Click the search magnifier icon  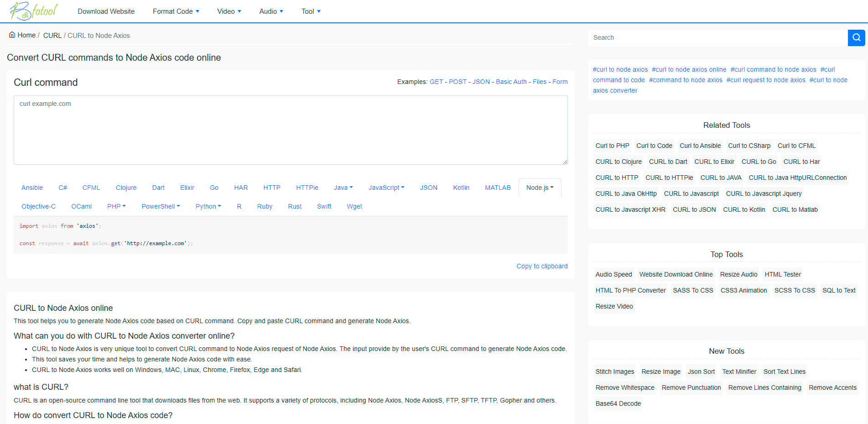(856, 37)
